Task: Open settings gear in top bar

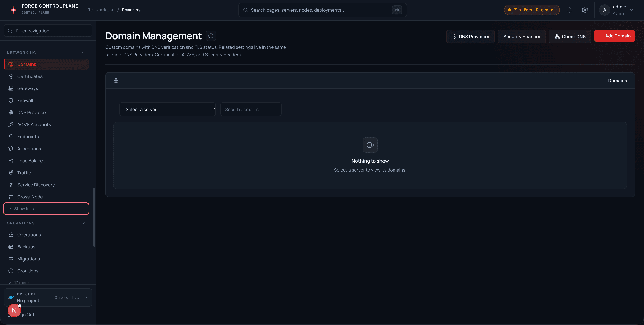Action: tap(584, 10)
